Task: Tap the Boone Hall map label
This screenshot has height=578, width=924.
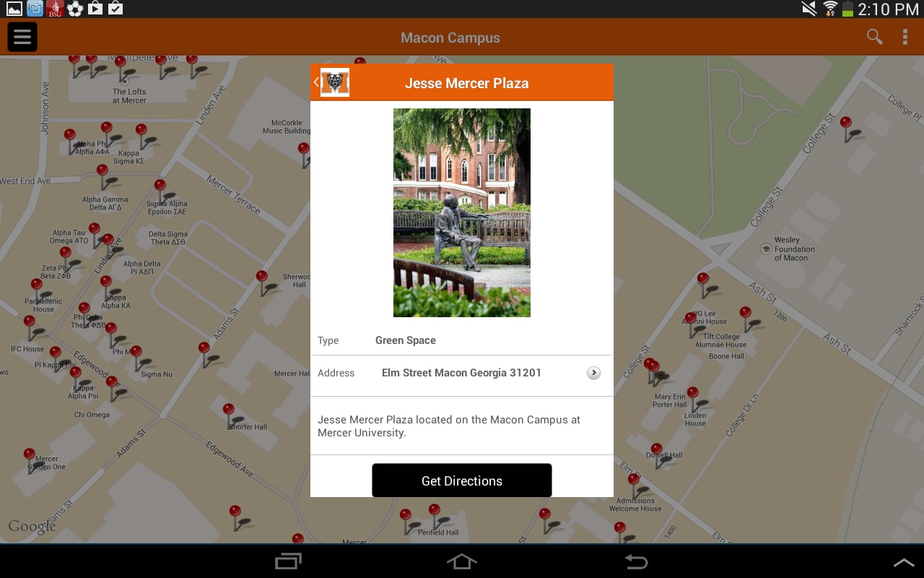Action: click(726, 356)
